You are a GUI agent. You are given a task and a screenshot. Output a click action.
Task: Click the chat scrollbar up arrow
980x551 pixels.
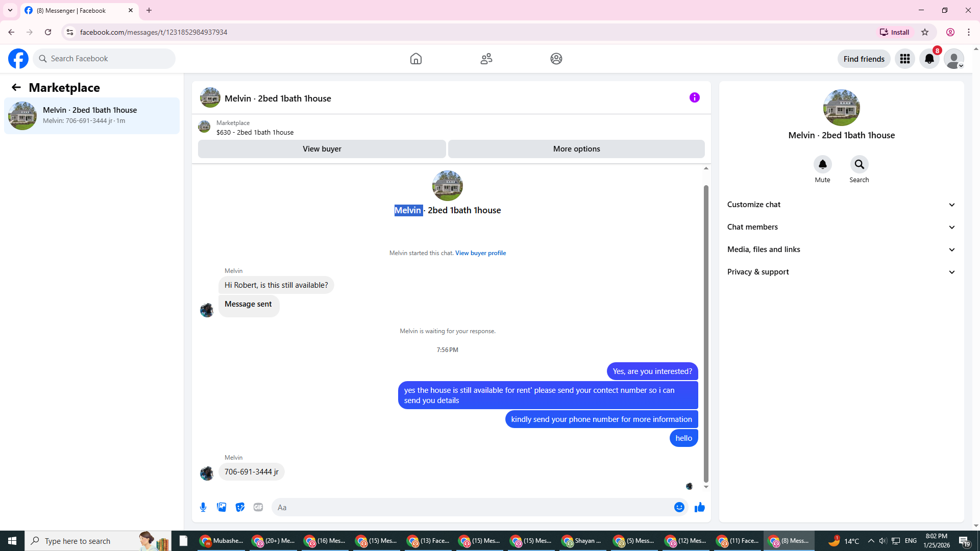point(706,168)
